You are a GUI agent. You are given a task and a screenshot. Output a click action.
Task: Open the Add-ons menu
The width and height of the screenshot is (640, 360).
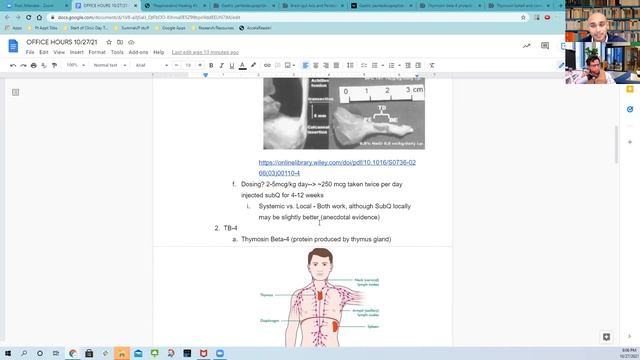(x=138, y=52)
